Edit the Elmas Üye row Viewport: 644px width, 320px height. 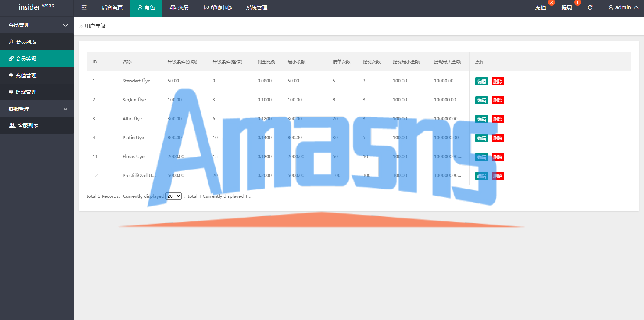[x=482, y=157]
